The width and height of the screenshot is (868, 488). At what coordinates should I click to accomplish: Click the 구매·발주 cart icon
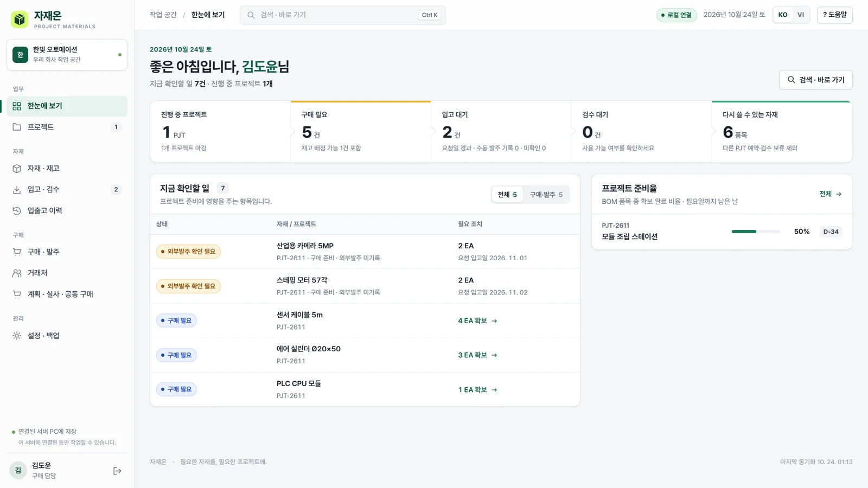point(17,252)
